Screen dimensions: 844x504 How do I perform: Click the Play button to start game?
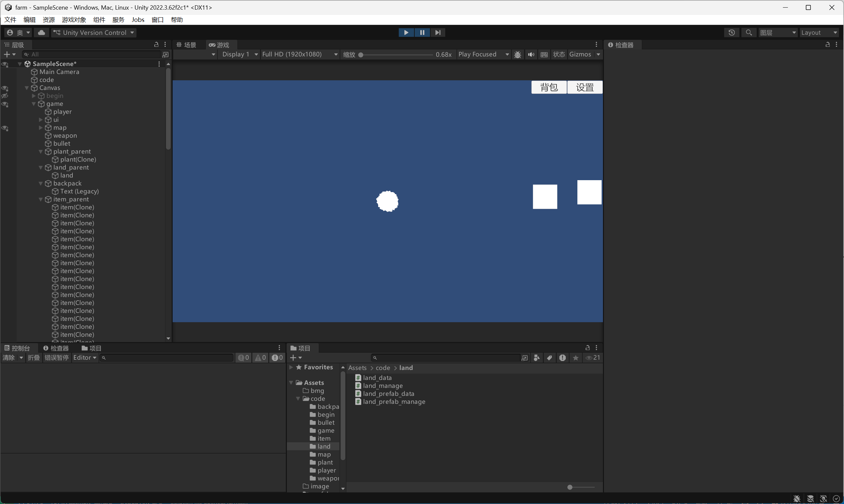(x=406, y=33)
